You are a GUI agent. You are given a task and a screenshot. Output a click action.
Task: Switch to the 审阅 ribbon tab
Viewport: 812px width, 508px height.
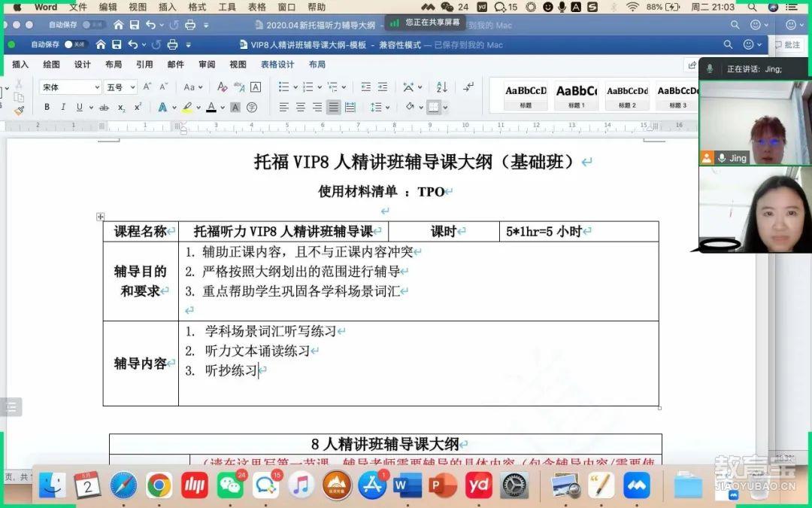pos(207,65)
